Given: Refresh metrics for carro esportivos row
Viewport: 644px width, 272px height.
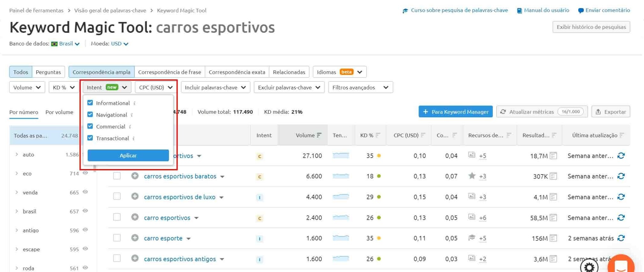Looking at the screenshot, I should [621, 218].
